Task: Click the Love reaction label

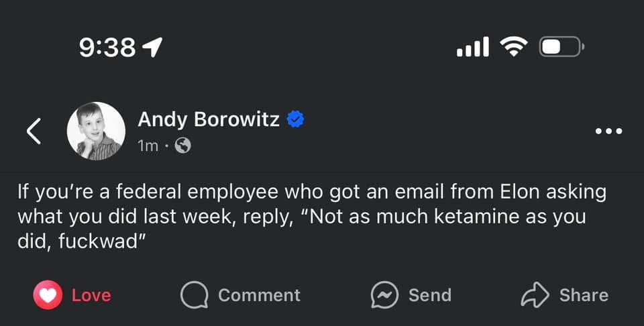Action: tap(91, 295)
